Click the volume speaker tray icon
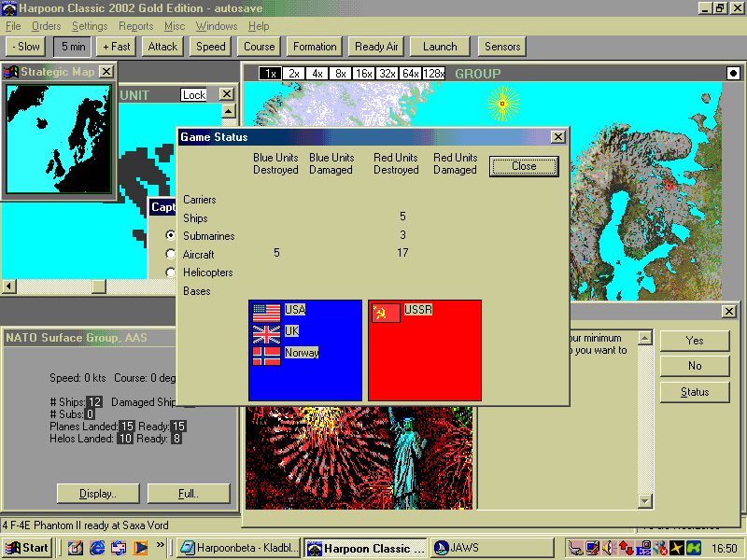747x560 pixels. point(610,549)
